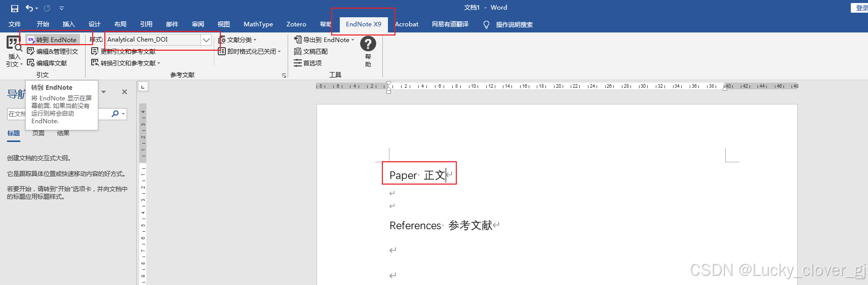
Task: Open the 导出到 EndNote dropdown
Action: pos(324,40)
